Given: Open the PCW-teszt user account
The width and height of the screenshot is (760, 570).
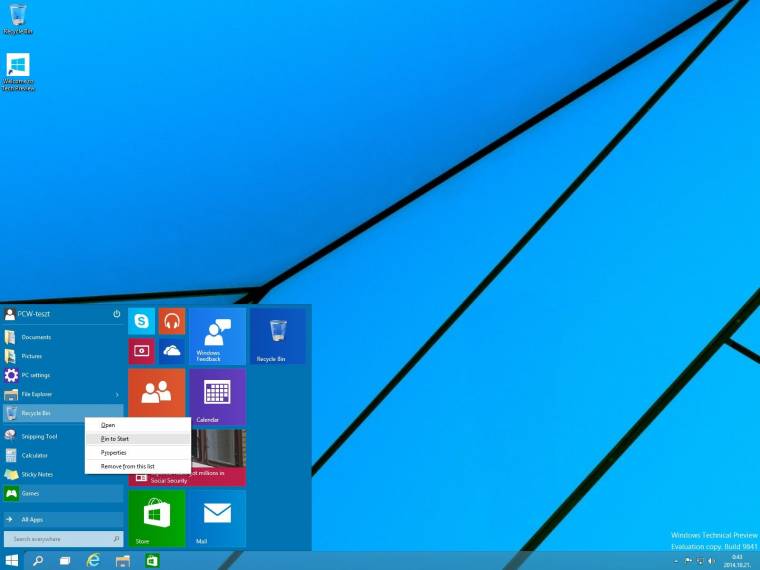Looking at the screenshot, I should click(x=27, y=314).
